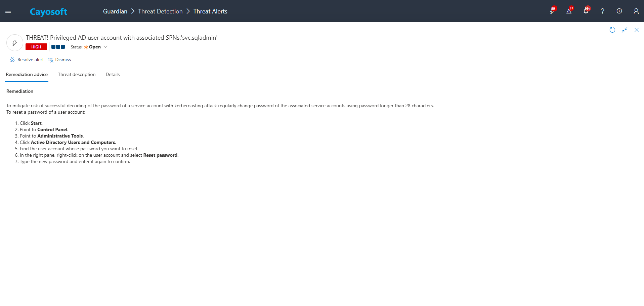Go to Guardian in the breadcrumb
644x306 pixels.
115,11
